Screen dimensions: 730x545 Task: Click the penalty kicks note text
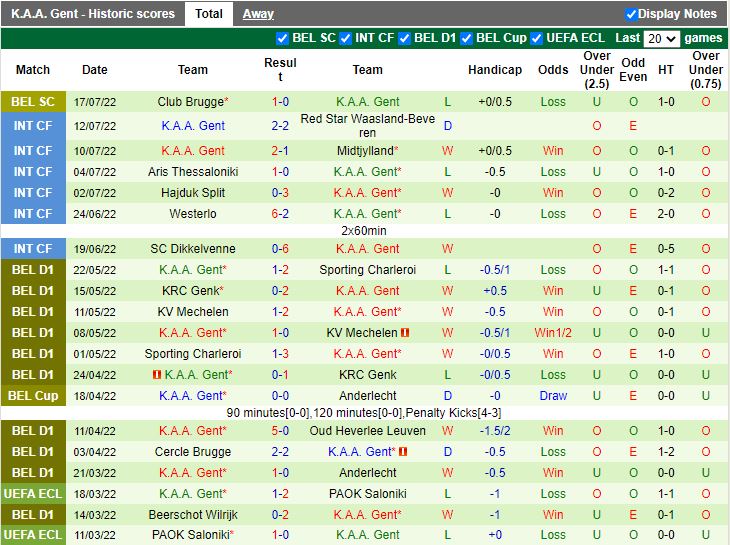pyautogui.click(x=364, y=413)
